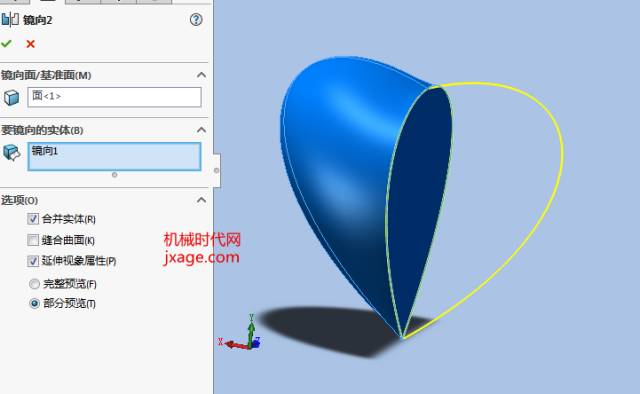Click the mirror feature icon beside 镜向2
640x394 pixels.
pyautogui.click(x=10, y=19)
